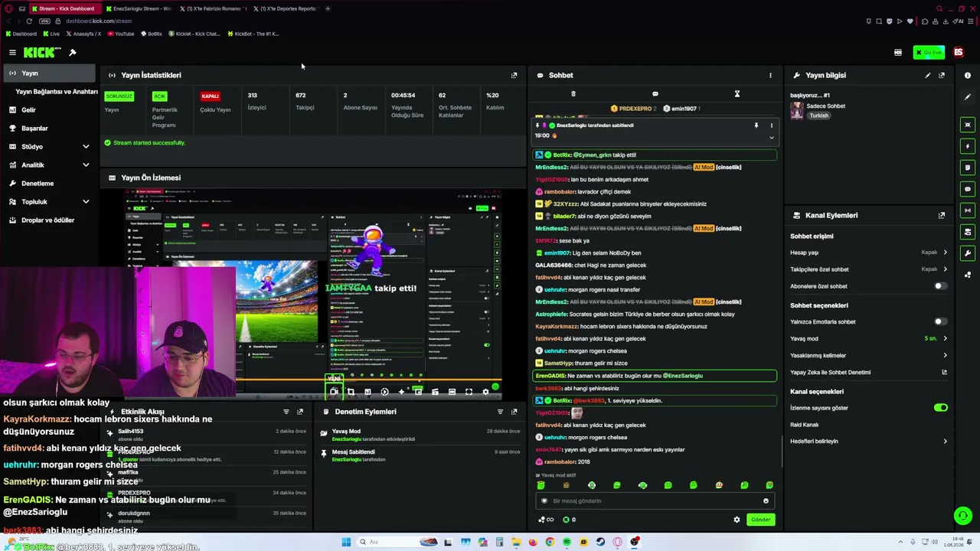Image resolution: width=980 pixels, height=551 pixels.
Task: Open the Hesap yaşı setting
Action: 868,253
